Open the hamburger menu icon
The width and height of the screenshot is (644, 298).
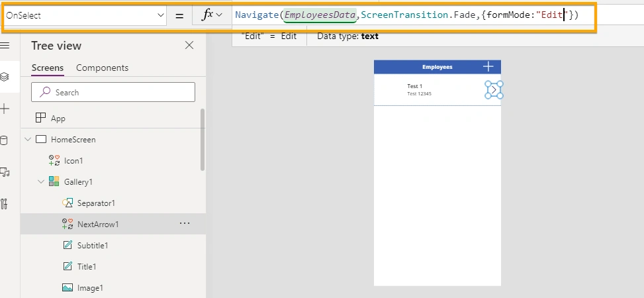click(4, 45)
